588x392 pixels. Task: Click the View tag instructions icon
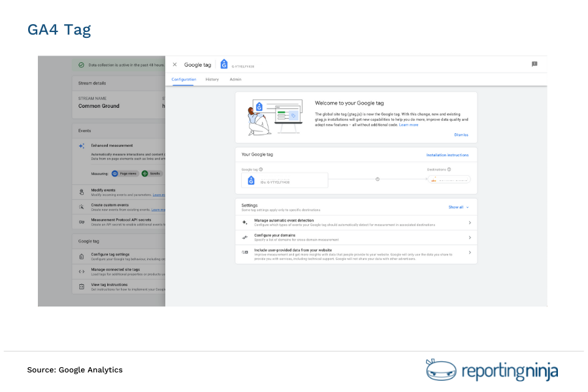point(82,286)
